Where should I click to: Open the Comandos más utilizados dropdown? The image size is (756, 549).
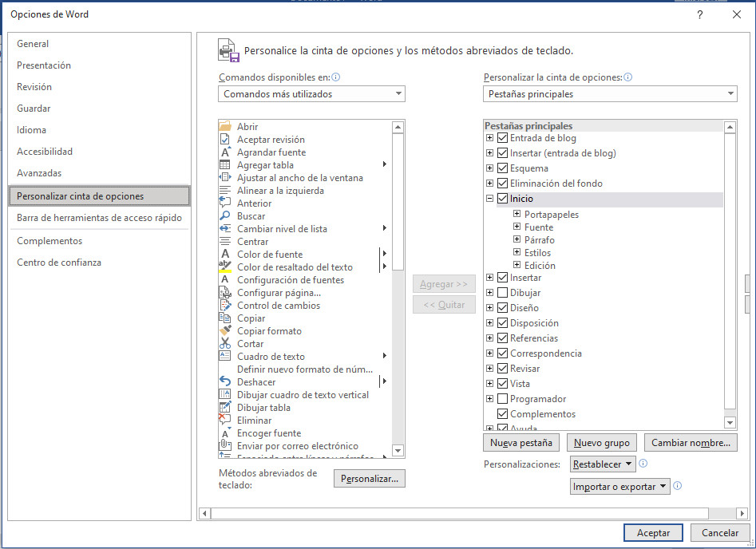311,94
